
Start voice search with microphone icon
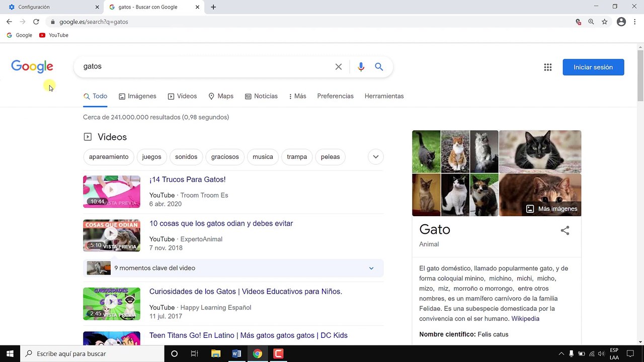pos(361,67)
